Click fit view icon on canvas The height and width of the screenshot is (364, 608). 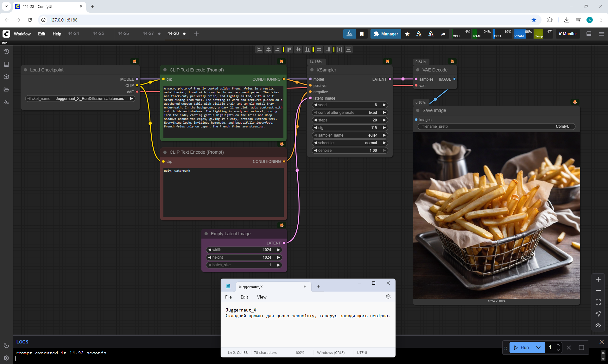tap(598, 302)
